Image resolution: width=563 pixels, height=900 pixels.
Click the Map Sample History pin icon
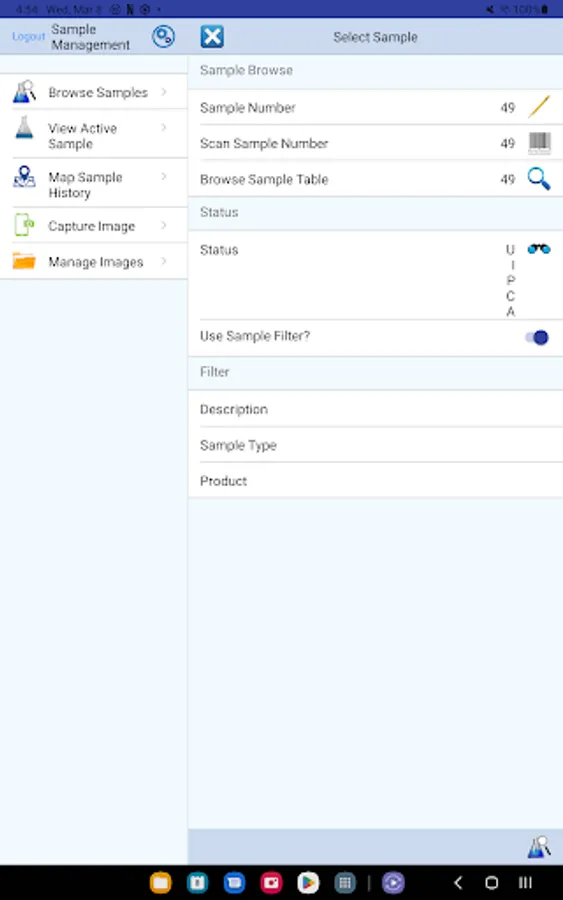click(24, 177)
